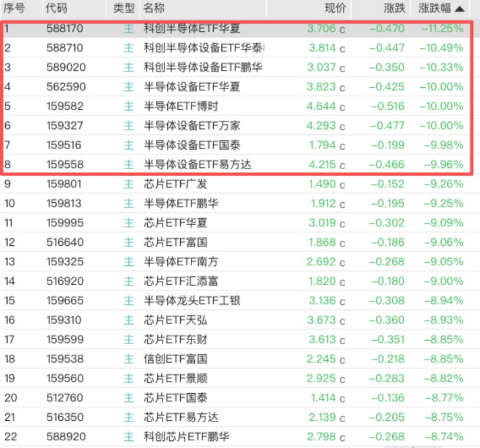Screen dimensions: 480x448
Task: Select 半导体龙头ETF工银 name
Action: pos(192,301)
